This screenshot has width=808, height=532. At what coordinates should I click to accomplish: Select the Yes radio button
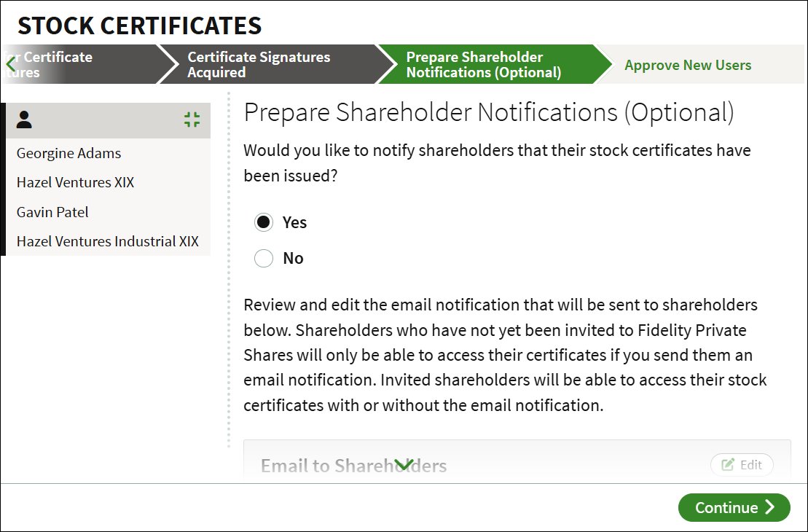point(264,222)
